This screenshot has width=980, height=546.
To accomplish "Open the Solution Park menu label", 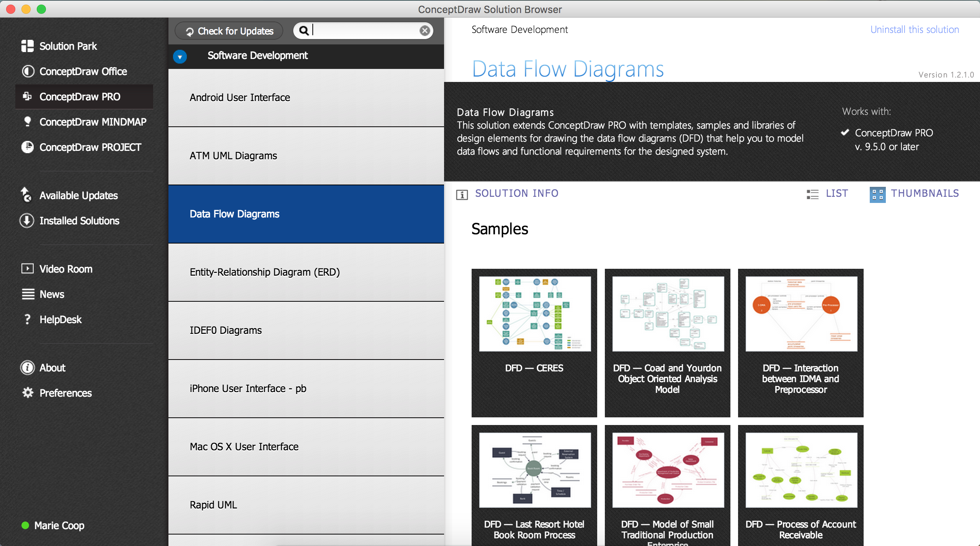I will click(68, 46).
